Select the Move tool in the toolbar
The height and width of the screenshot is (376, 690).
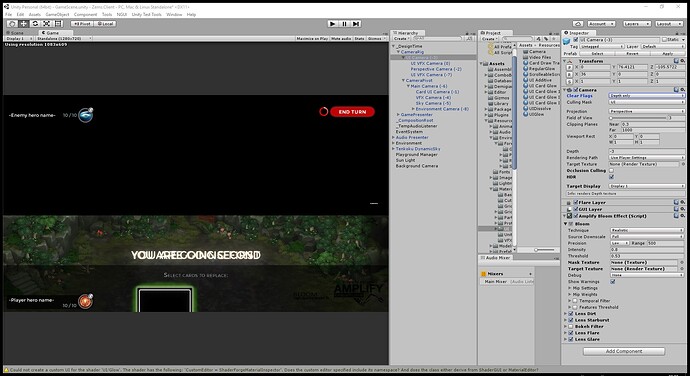pyautogui.click(x=24, y=24)
